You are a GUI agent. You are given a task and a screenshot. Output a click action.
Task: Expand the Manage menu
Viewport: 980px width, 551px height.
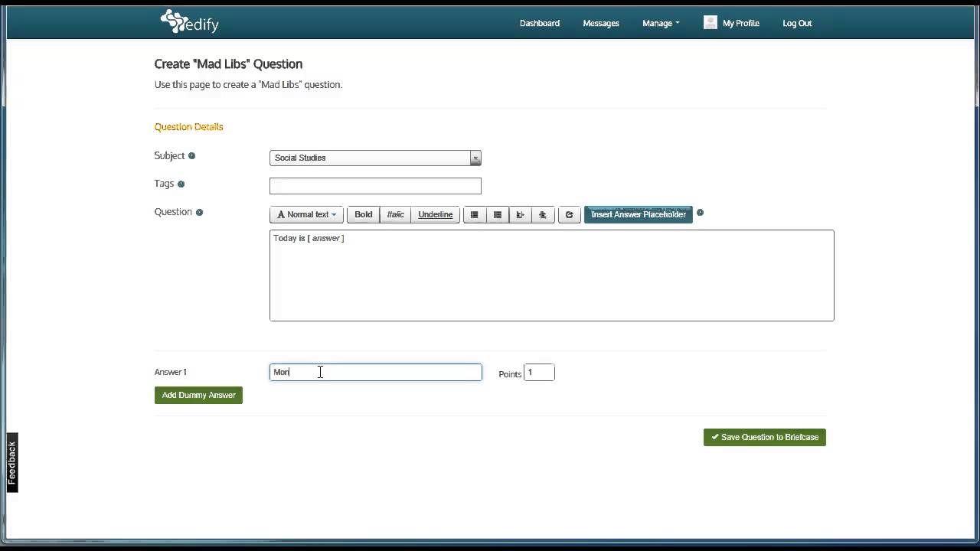pyautogui.click(x=661, y=23)
